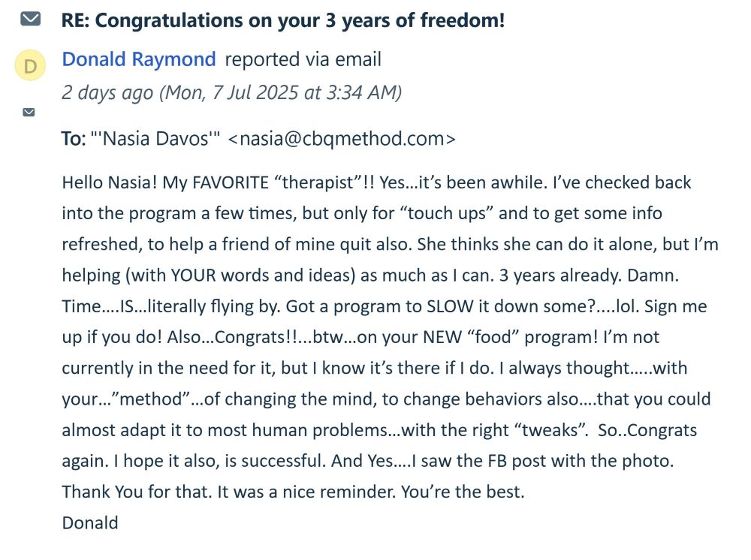Click the recipient name 'Nasia Davos'
The image size is (751, 560).
click(156, 139)
